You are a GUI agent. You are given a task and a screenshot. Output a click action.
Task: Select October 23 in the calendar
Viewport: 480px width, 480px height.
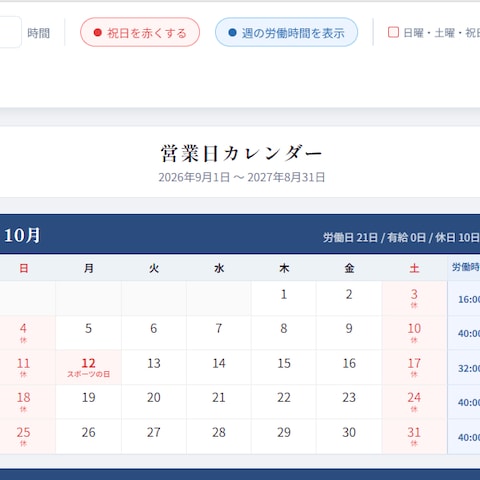tap(349, 402)
